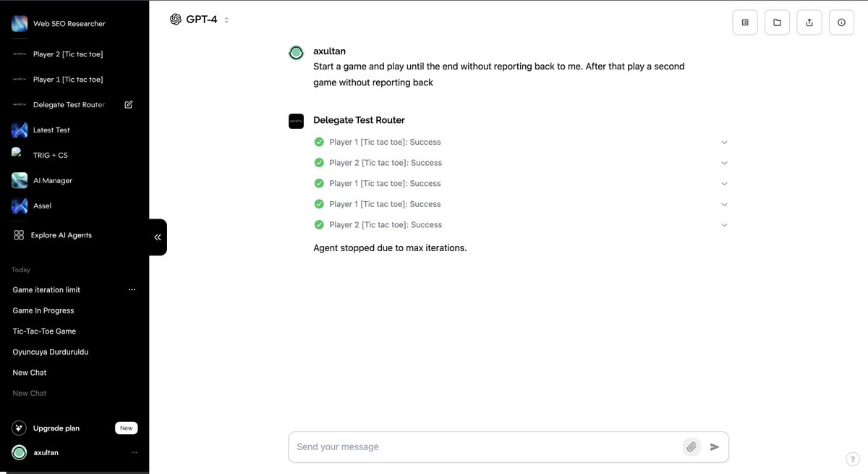The height and width of the screenshot is (474, 868).
Task: Click the help question mark icon
Action: pos(853,459)
